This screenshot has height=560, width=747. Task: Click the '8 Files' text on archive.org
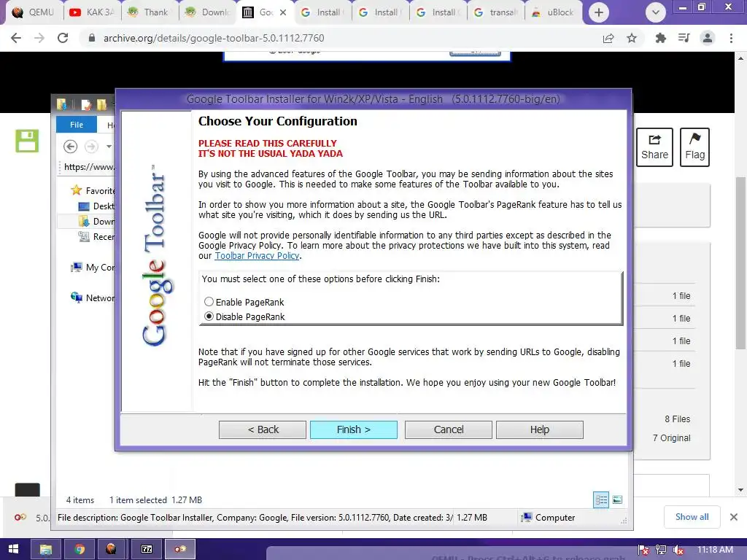coord(677,419)
